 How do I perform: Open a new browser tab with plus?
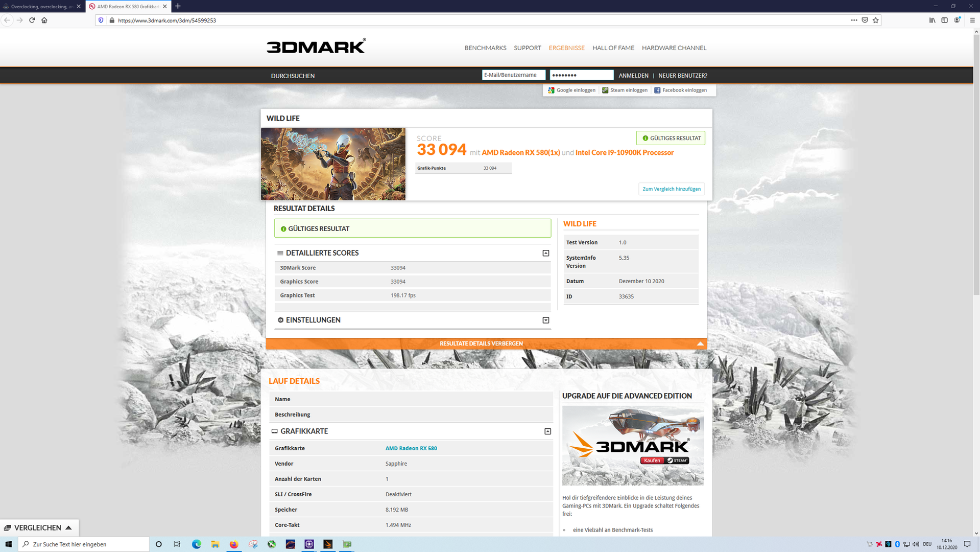pyautogui.click(x=178, y=6)
